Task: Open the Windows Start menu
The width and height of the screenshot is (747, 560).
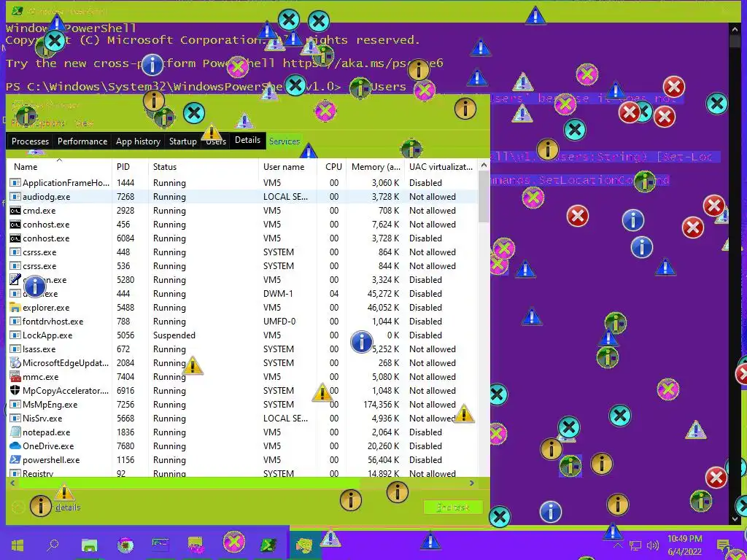Action: [18, 545]
